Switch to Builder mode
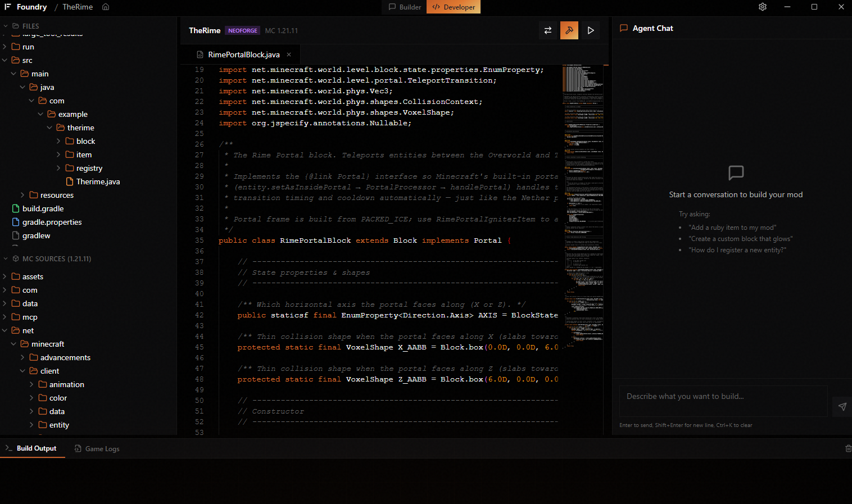Image resolution: width=852 pixels, height=504 pixels. 404,7
